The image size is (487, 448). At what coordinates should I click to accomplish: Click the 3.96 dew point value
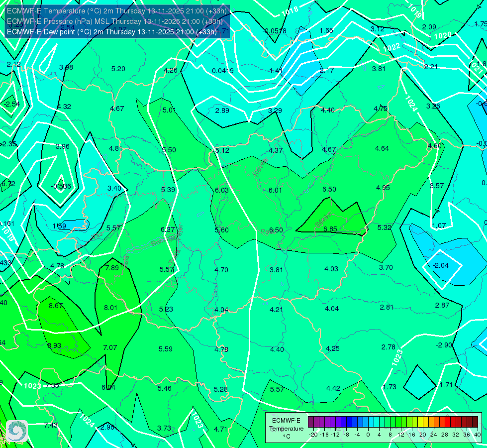62,146
